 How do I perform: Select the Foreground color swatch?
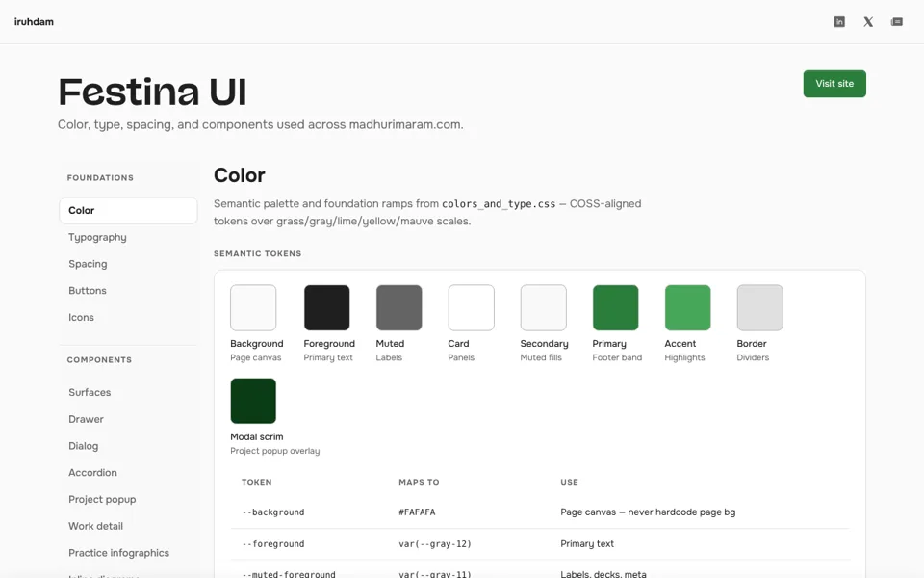coord(327,308)
